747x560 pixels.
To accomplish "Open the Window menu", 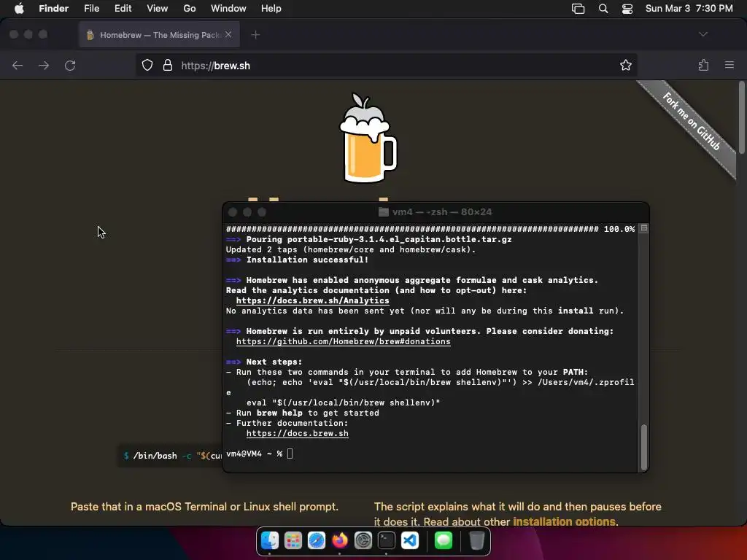I will pyautogui.click(x=228, y=9).
